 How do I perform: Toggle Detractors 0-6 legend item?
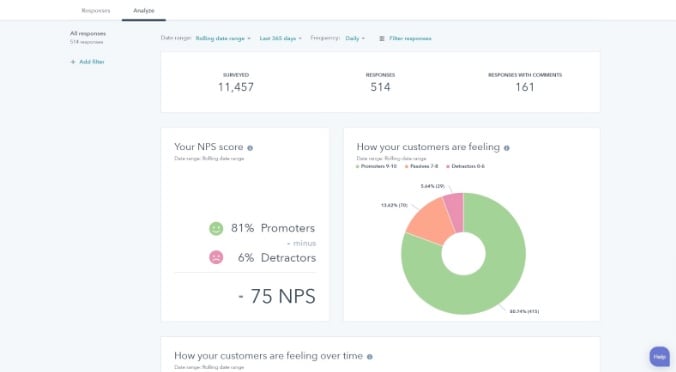[465, 166]
